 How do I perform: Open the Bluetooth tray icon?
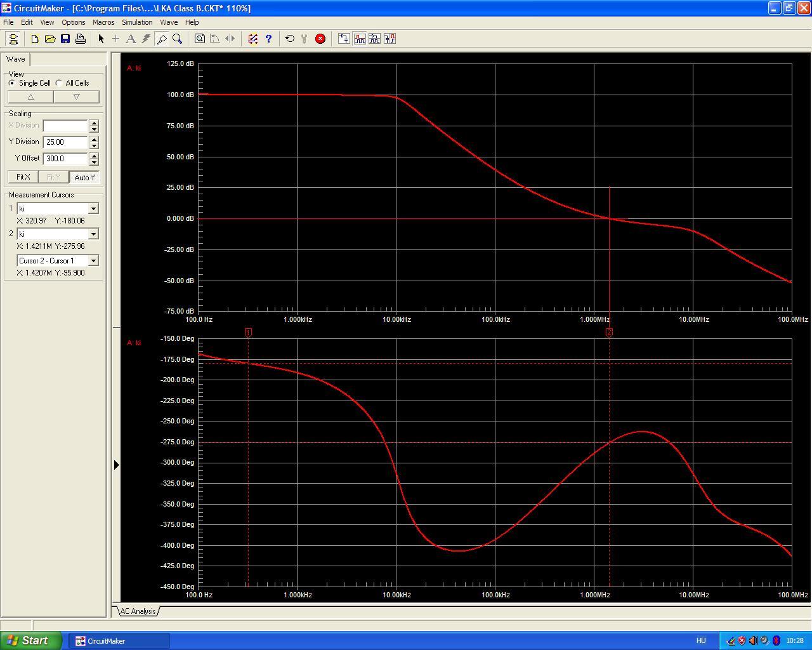pos(776,640)
